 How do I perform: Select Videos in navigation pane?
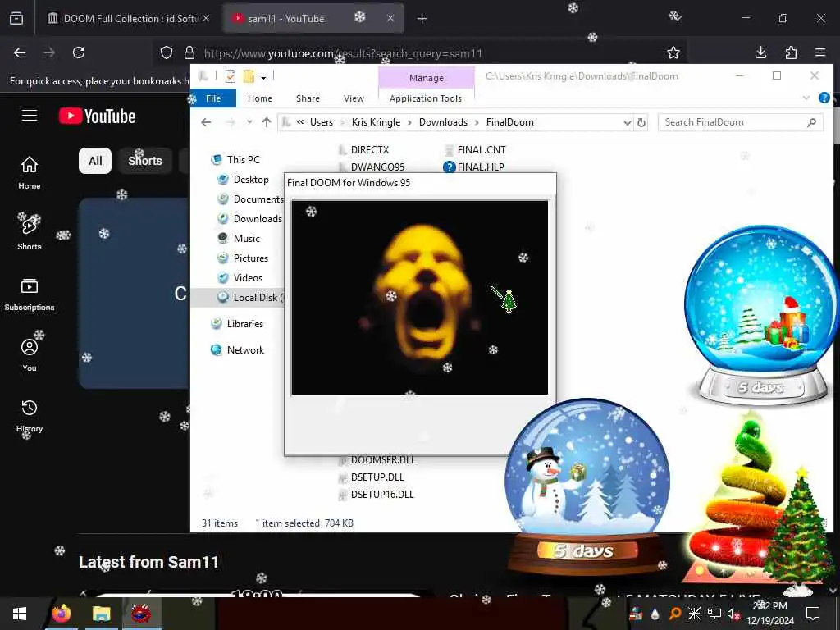[x=248, y=278]
